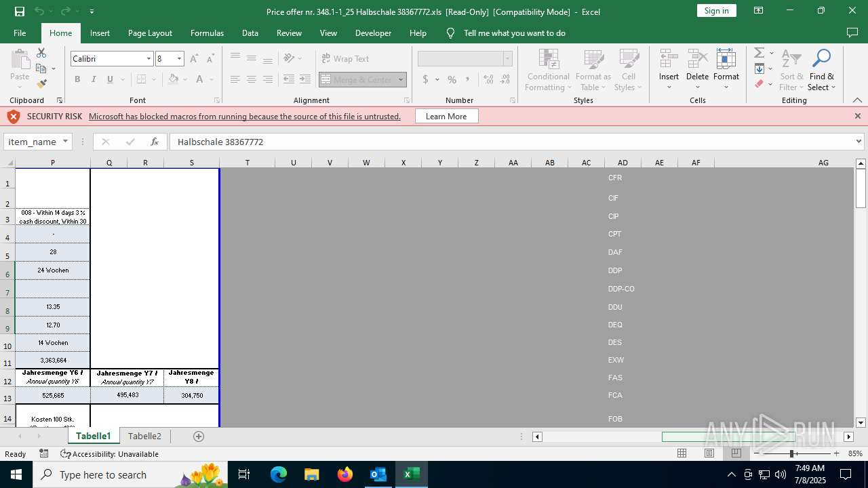Open the font size dropdown
Viewport: 868px width, 488px height.
coord(179,59)
